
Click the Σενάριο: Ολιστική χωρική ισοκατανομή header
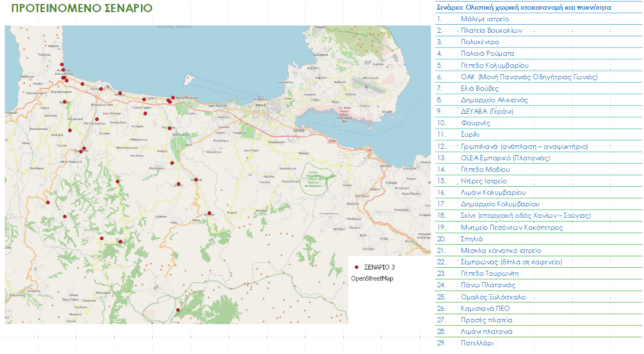coord(523,7)
